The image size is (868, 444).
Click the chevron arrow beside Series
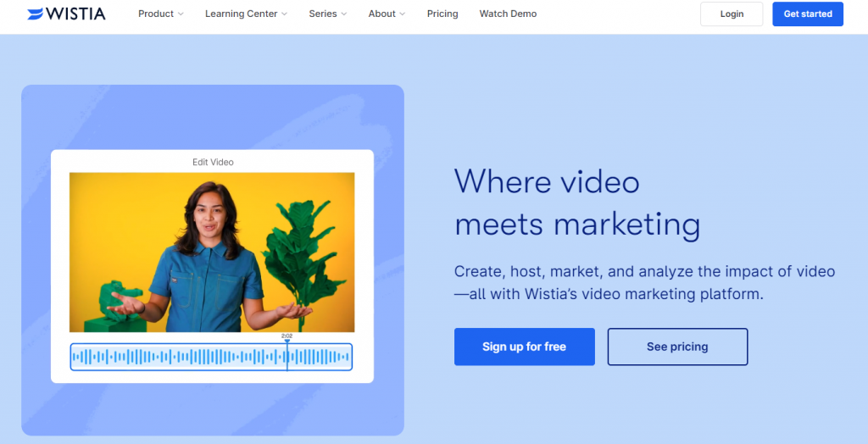[345, 14]
